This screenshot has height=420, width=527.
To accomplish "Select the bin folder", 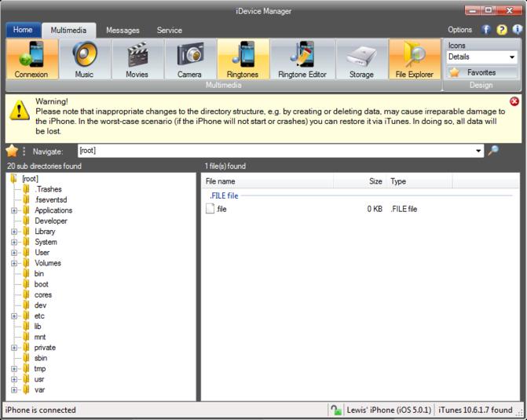I will tap(39, 273).
